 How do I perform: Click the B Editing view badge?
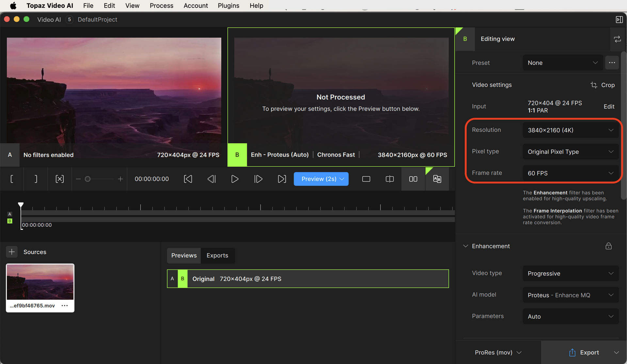click(465, 39)
